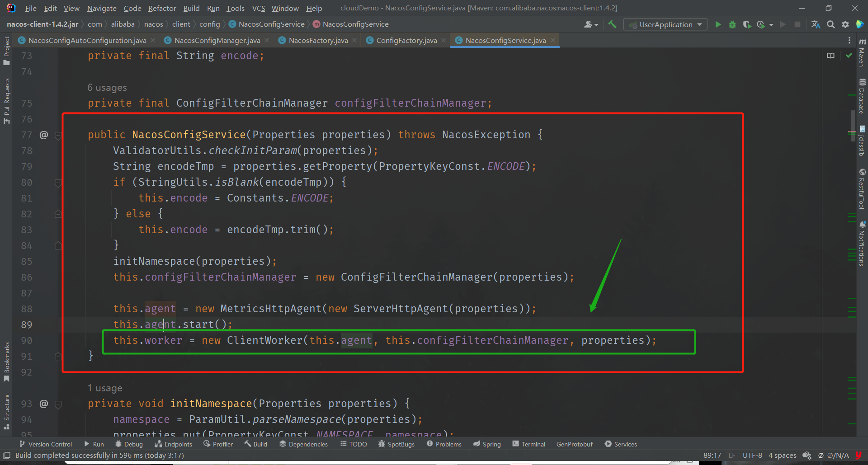
Task: Run with Coverage icon in toolbar
Action: coord(747,24)
